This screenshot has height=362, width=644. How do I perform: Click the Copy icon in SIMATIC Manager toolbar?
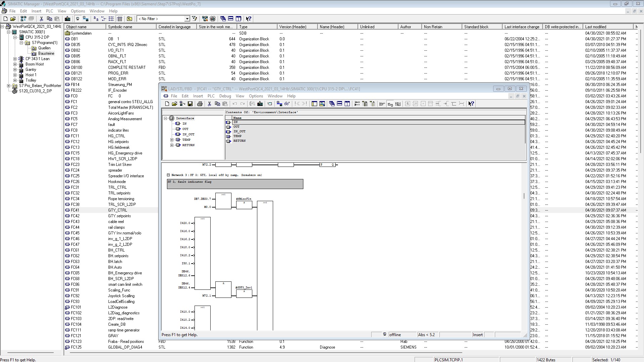(x=49, y=19)
